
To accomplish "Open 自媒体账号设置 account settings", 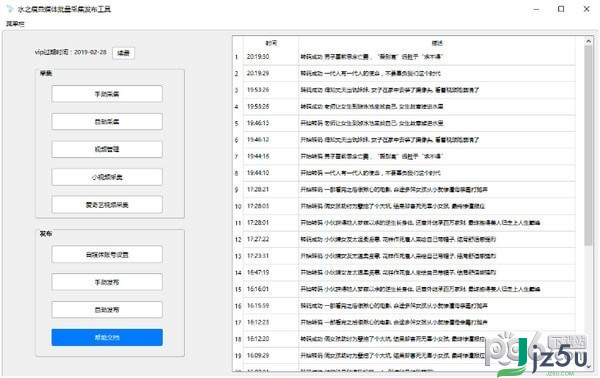I will point(107,254).
